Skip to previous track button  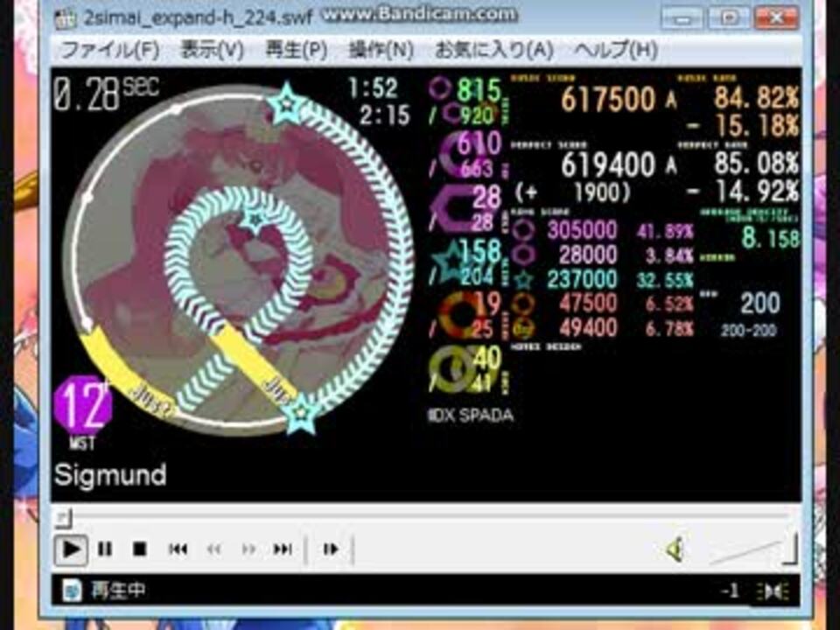[x=178, y=549]
